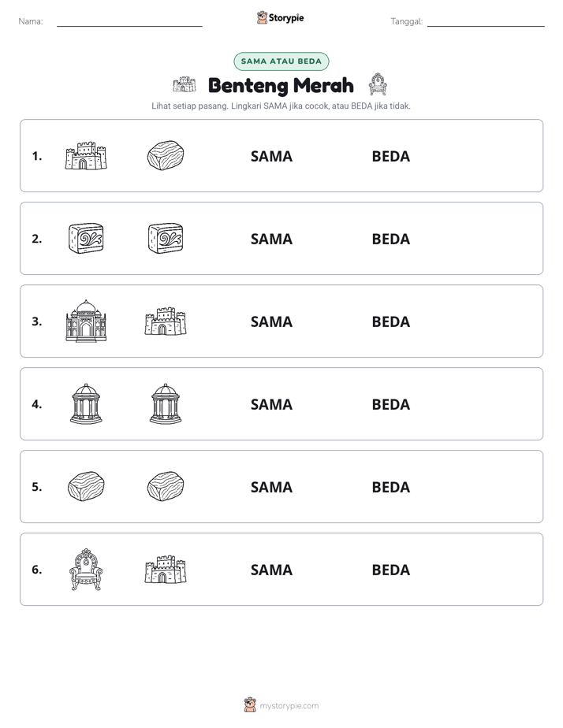Click the SAMA ATAU BEDA badge
Viewport: 563px width, 728px height.
coord(281,61)
